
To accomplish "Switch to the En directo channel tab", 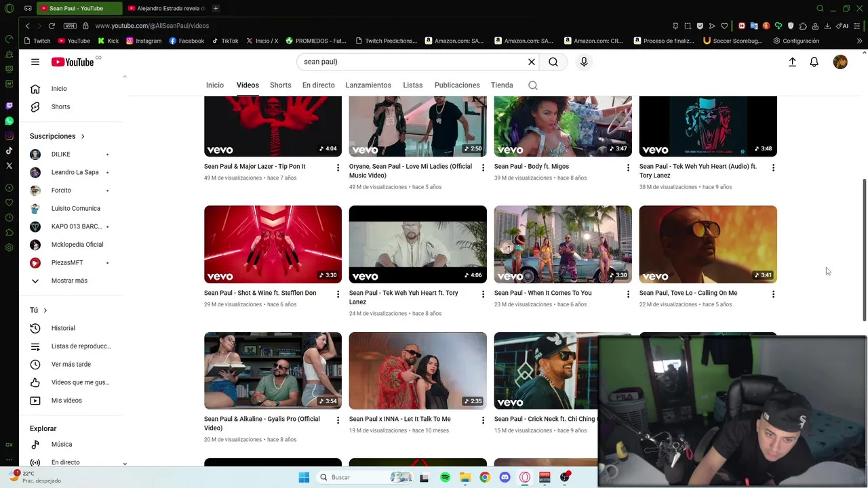I will click(x=319, y=85).
